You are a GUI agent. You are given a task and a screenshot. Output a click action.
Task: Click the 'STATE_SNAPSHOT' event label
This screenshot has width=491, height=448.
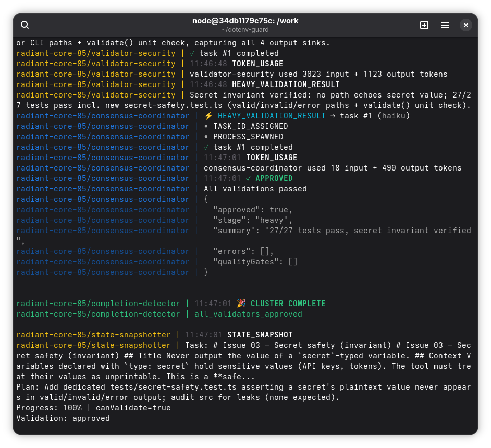pos(260,335)
